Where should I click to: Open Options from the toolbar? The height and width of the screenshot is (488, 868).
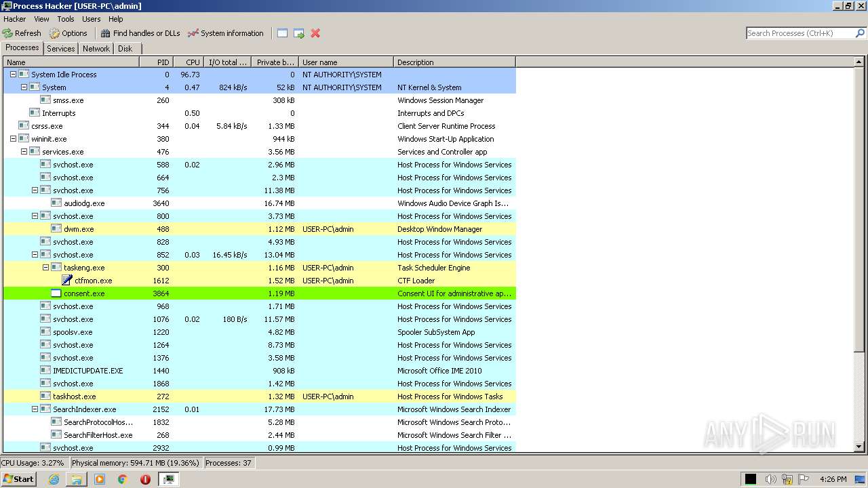pos(68,33)
